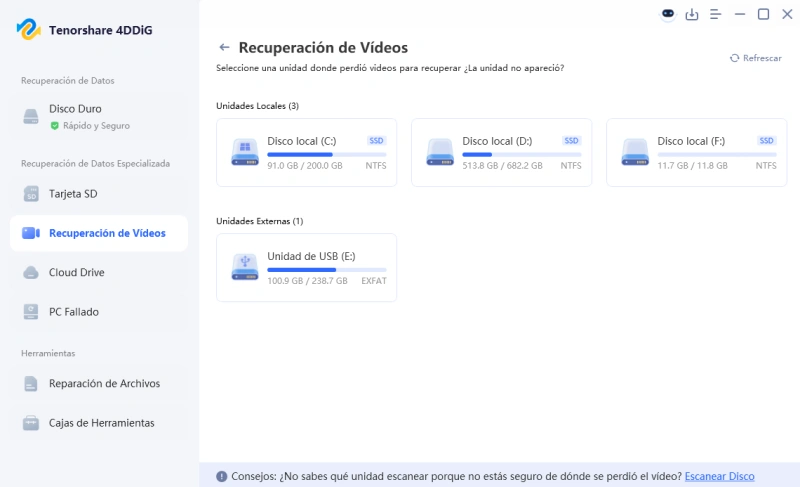Click 'Recuperación de Datos Especializada' sidebar heading
The height and width of the screenshot is (487, 800).
95,164
